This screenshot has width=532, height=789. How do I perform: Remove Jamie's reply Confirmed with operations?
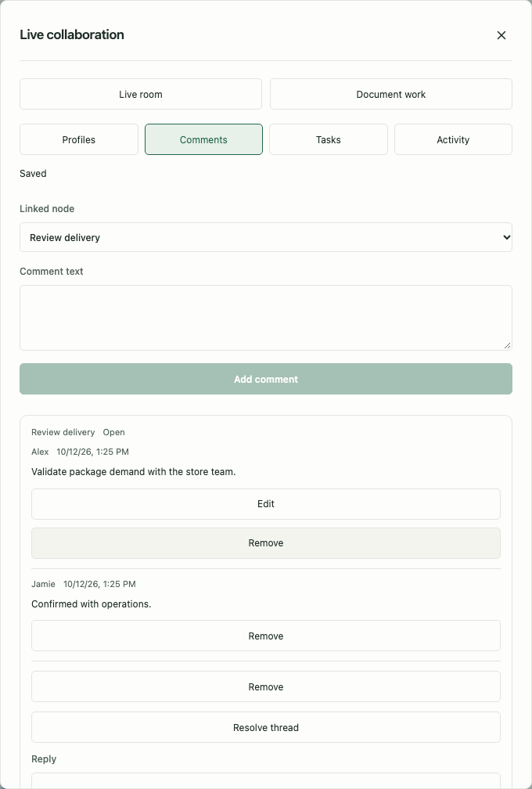pyautogui.click(x=266, y=636)
